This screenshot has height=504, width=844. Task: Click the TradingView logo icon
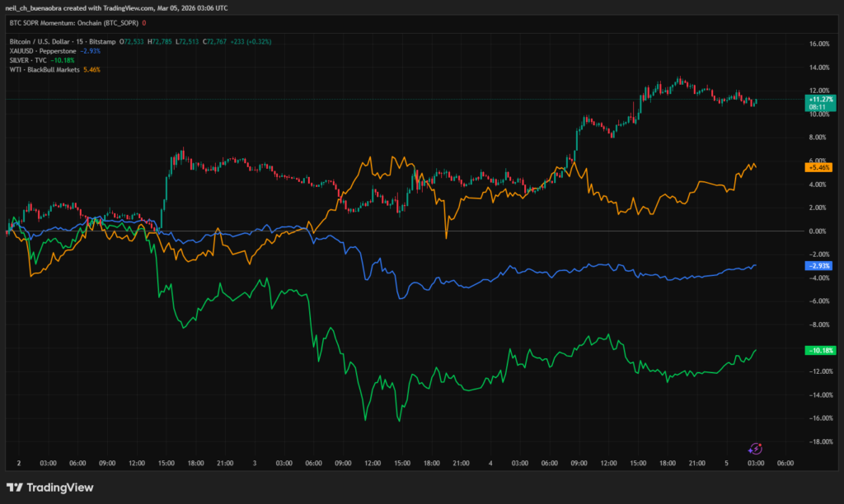(x=13, y=488)
